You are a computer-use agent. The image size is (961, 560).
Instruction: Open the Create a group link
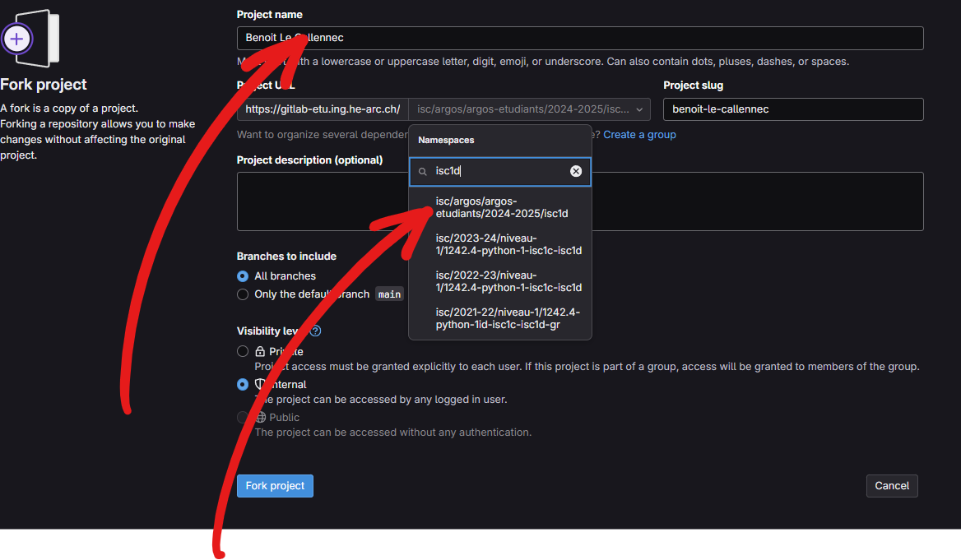[639, 135]
